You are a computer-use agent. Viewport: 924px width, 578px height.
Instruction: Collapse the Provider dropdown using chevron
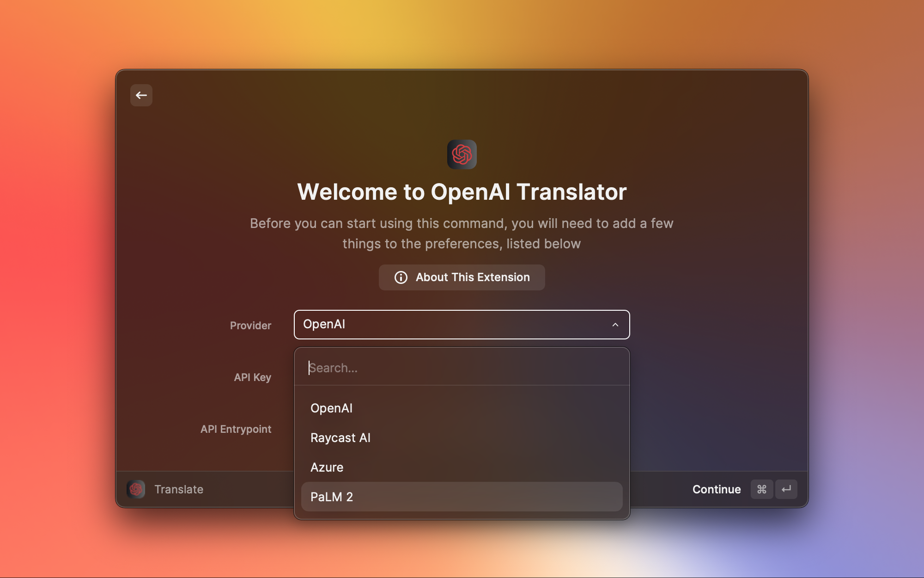pos(615,325)
